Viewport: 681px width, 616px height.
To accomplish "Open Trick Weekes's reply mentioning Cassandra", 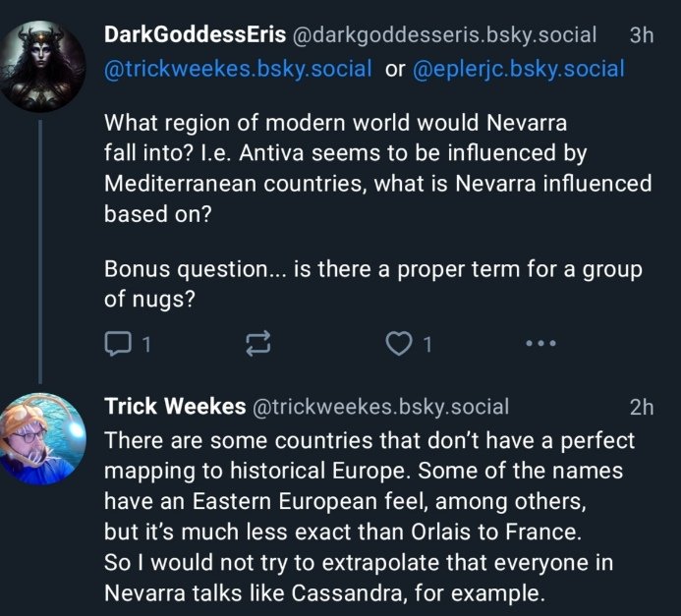I will tap(369, 516).
